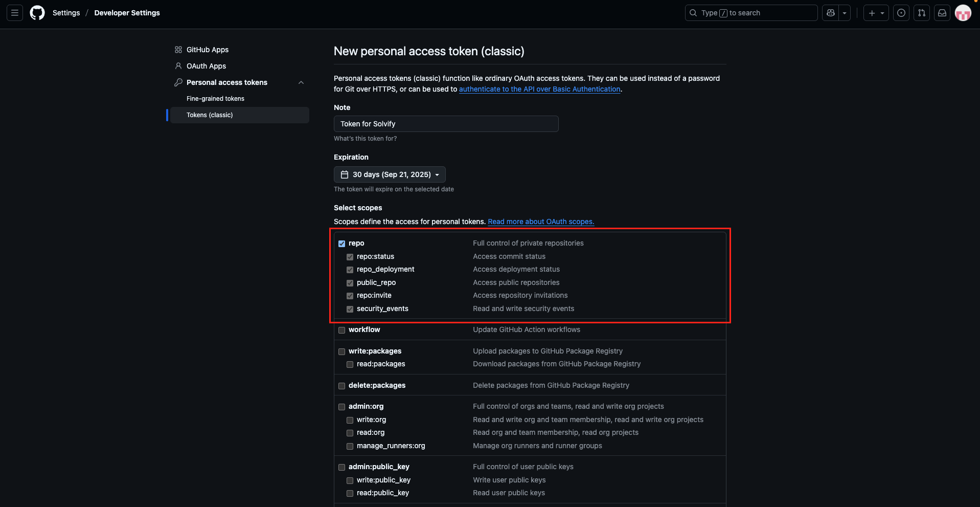
Task: Open the Pull requests icon in the header
Action: (x=922, y=13)
